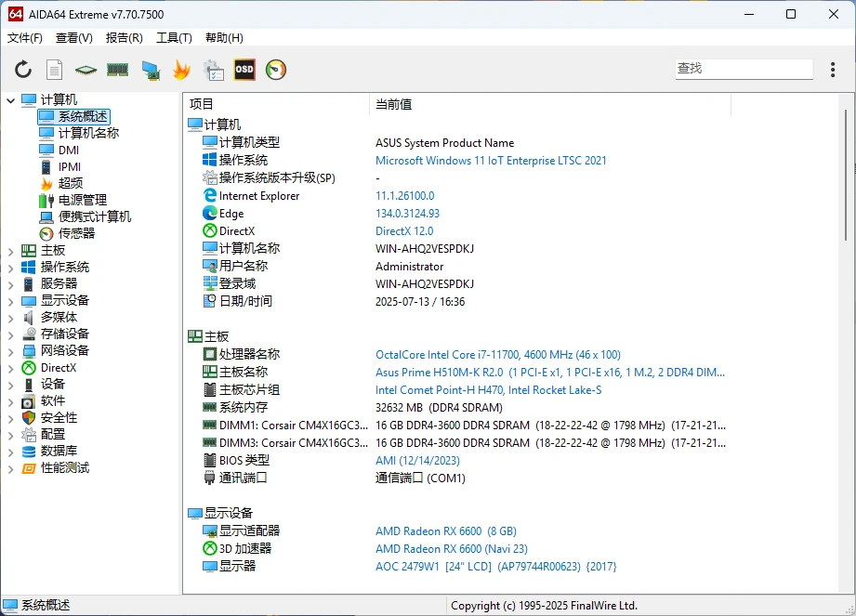Open the Asus Prime H510M-K R2.0 link
Image resolution: width=856 pixels, height=616 pixels.
point(550,373)
